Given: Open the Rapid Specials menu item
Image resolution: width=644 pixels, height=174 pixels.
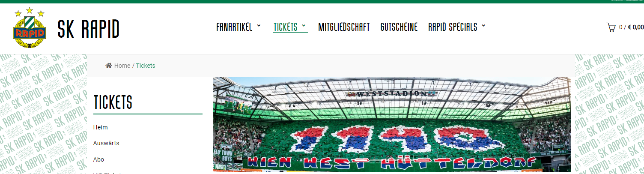Looking at the screenshot, I should 453,27.
